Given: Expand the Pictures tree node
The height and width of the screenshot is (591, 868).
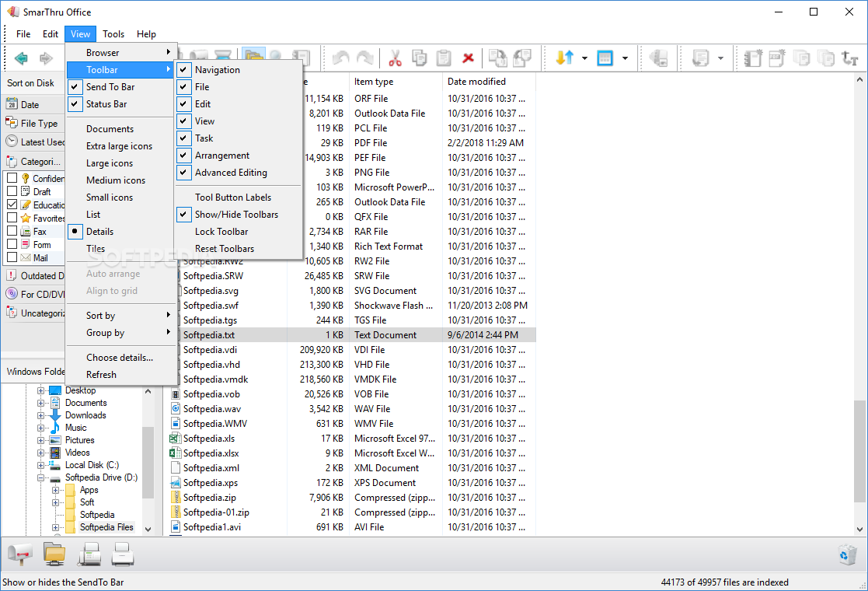Looking at the screenshot, I should point(40,440).
